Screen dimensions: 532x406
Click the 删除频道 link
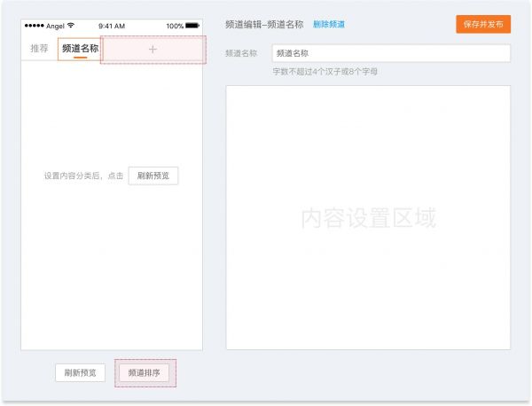[x=328, y=25]
